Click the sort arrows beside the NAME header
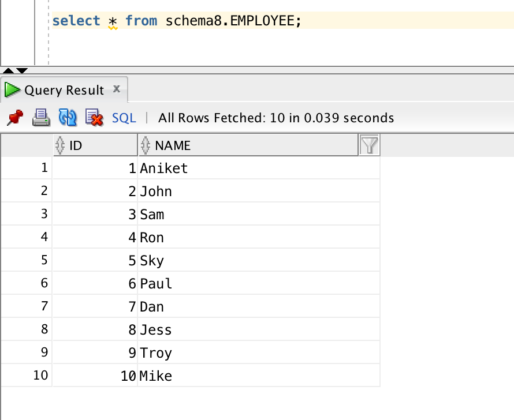The image size is (514, 420). point(146,145)
